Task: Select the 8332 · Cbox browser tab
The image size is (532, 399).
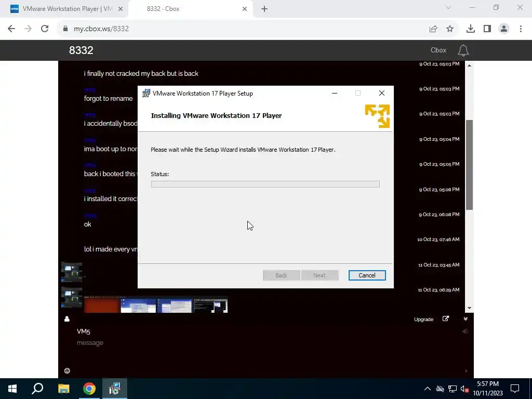Action: point(163,9)
